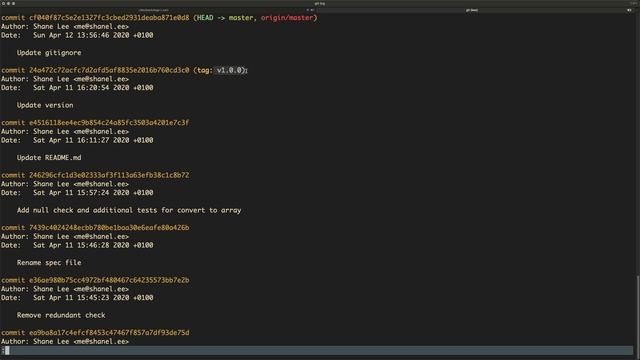Click the Author line under the 'ea9ba8a1' commit
This screenshot has height=360, width=640.
[65, 342]
